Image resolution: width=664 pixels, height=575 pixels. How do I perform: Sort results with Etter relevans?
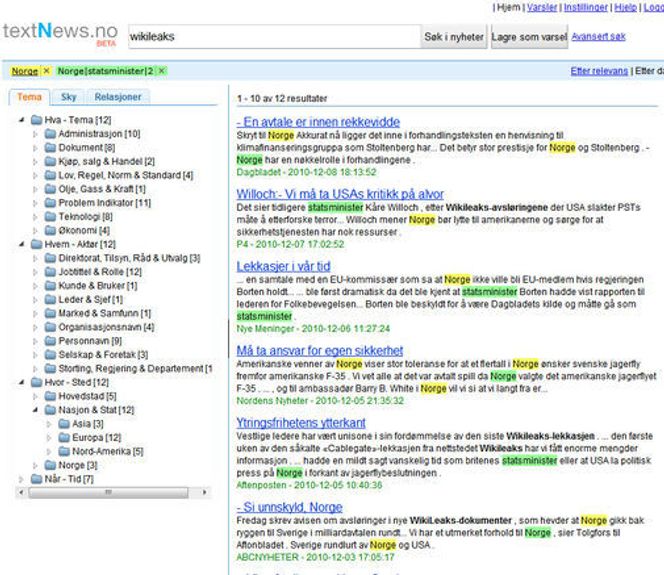pos(599,71)
